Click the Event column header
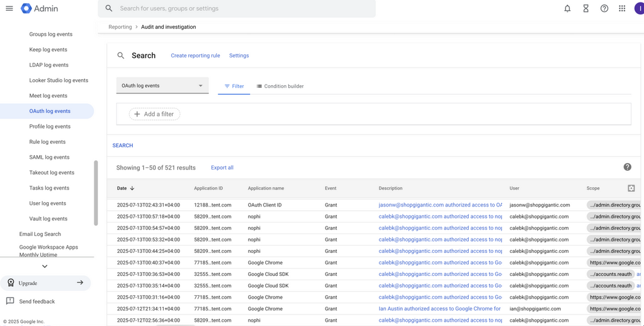 pos(330,188)
